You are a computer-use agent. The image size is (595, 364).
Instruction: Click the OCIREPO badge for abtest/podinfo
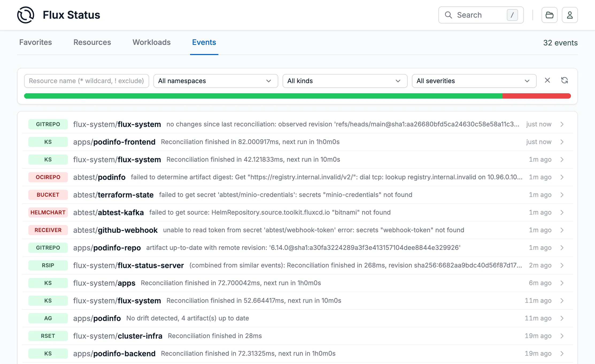click(48, 177)
